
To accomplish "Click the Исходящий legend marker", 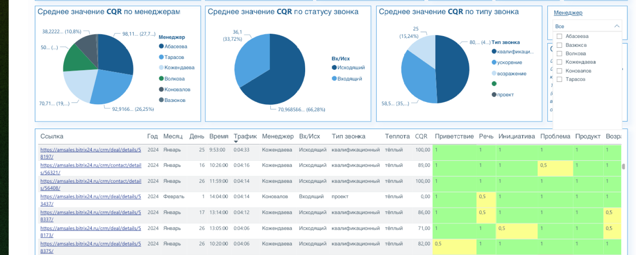I will [x=334, y=67].
